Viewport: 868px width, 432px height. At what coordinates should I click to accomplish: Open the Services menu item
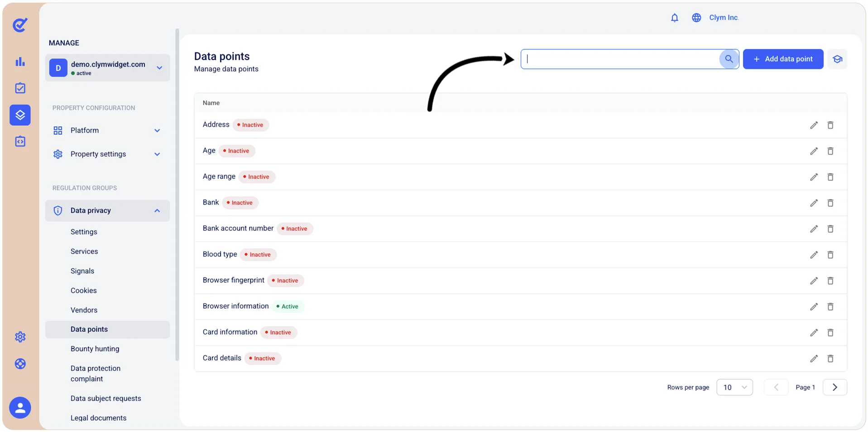pos(84,252)
